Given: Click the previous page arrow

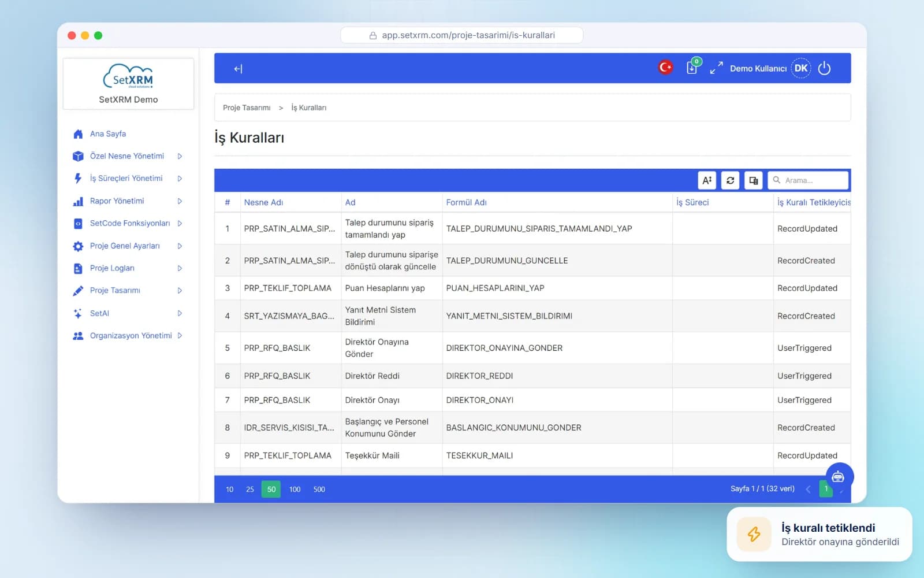Looking at the screenshot, I should coord(808,490).
